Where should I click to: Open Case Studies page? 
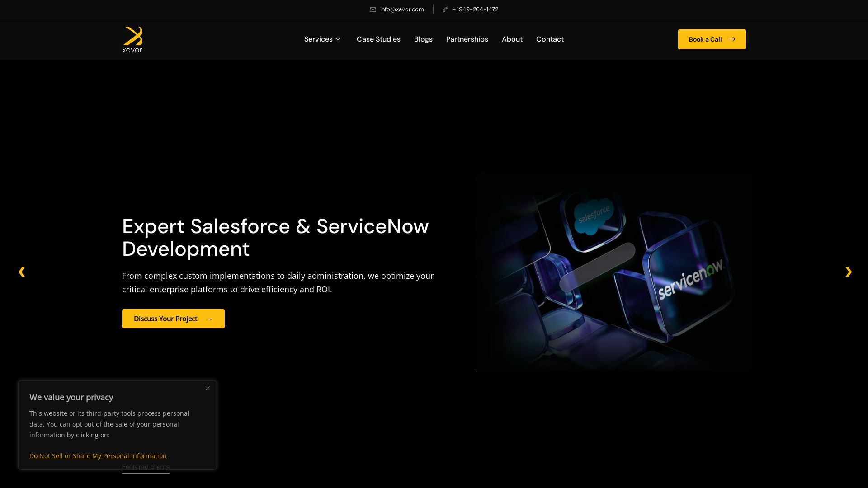[x=378, y=39]
